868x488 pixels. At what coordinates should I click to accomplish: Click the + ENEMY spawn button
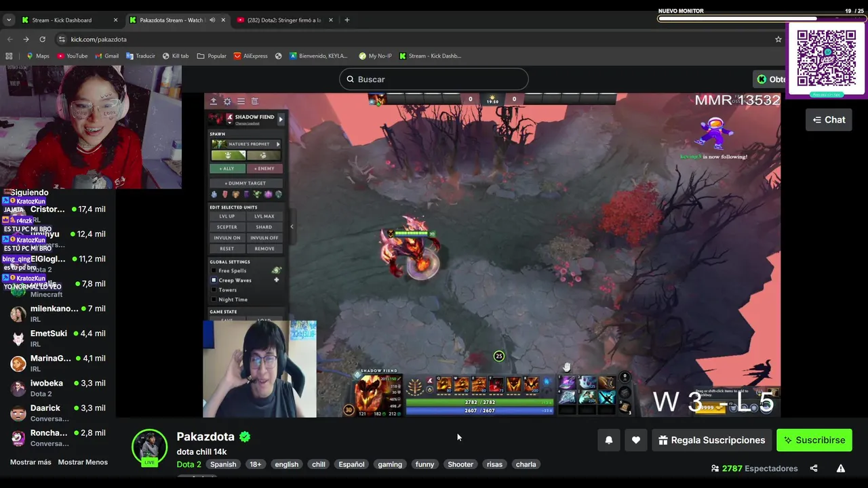click(264, 169)
